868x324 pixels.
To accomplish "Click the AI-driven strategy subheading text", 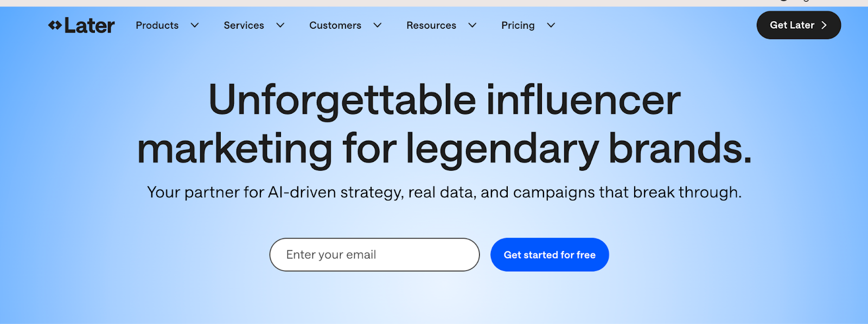I will [x=444, y=192].
